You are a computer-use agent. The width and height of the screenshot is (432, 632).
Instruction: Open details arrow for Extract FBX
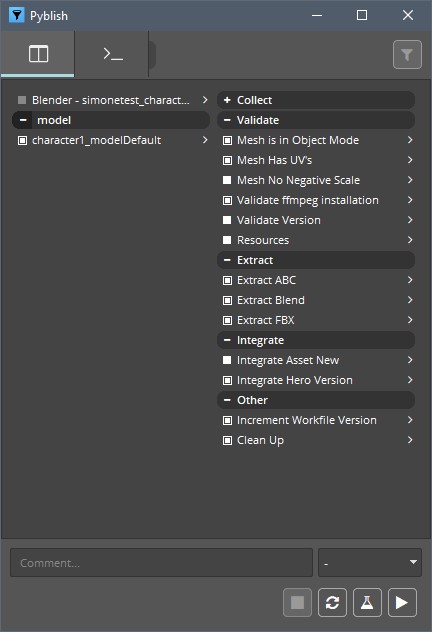[x=410, y=320]
